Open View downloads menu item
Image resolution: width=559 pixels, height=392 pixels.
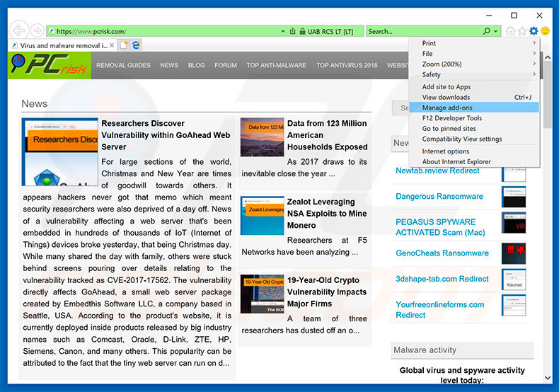click(x=474, y=97)
